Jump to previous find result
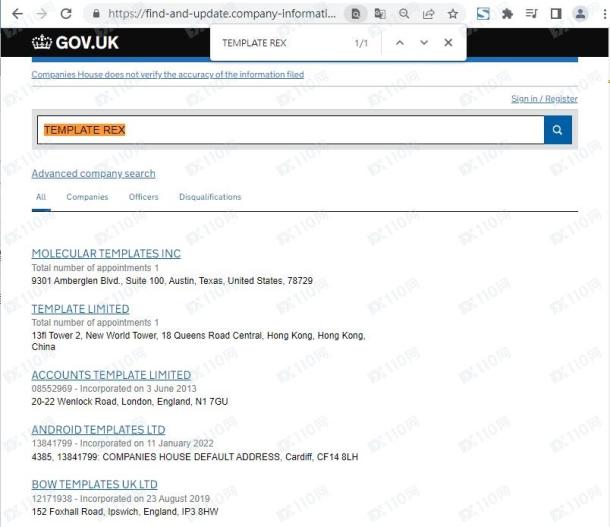Screen dimensions: 610x527 click(x=400, y=43)
